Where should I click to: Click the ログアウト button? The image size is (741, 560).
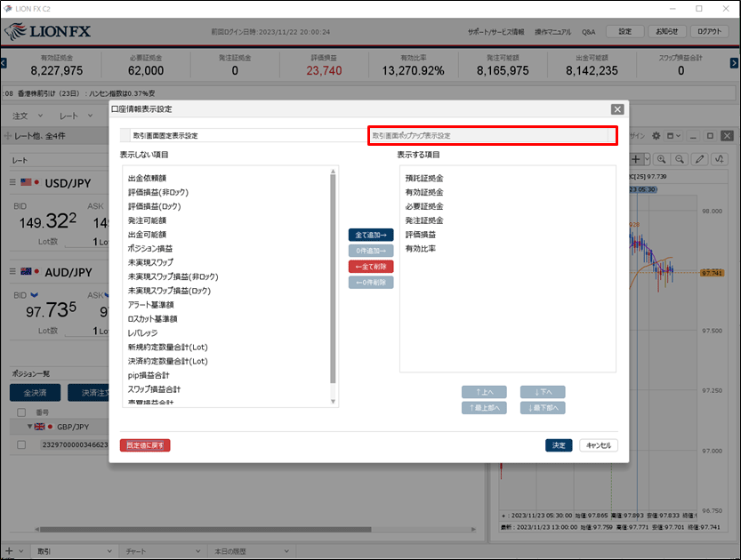click(x=709, y=32)
